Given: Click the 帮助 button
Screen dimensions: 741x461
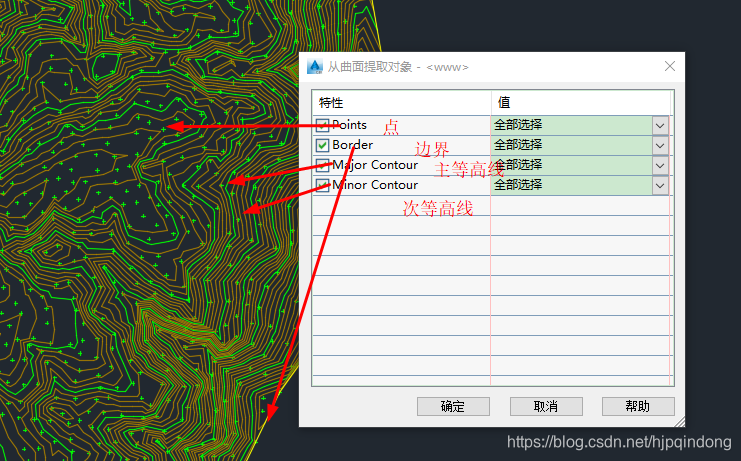Looking at the screenshot, I should (x=638, y=406).
